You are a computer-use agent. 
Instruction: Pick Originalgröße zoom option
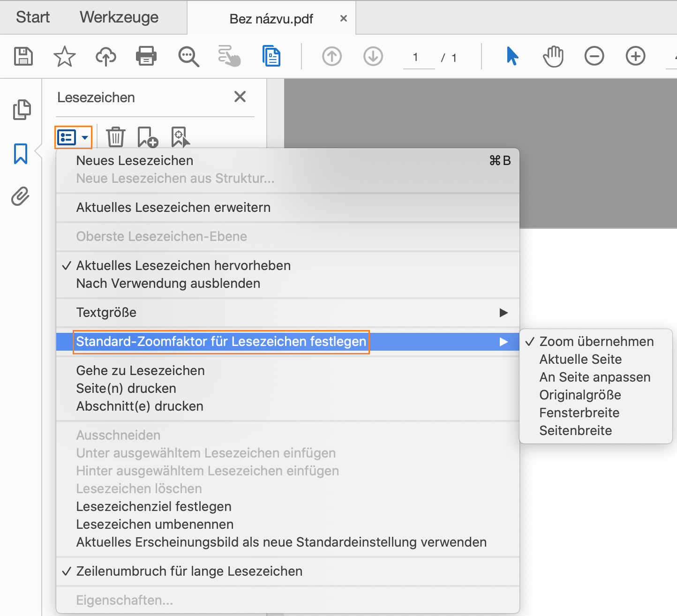click(596, 395)
